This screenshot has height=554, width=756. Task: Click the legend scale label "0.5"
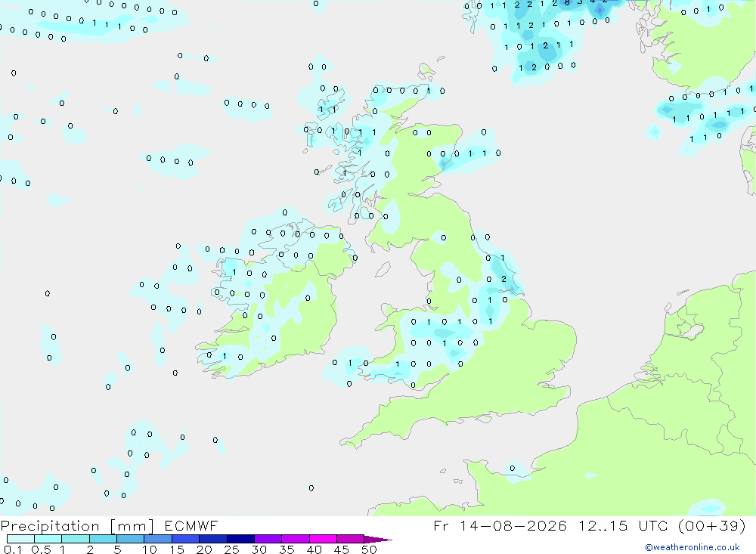click(x=41, y=549)
